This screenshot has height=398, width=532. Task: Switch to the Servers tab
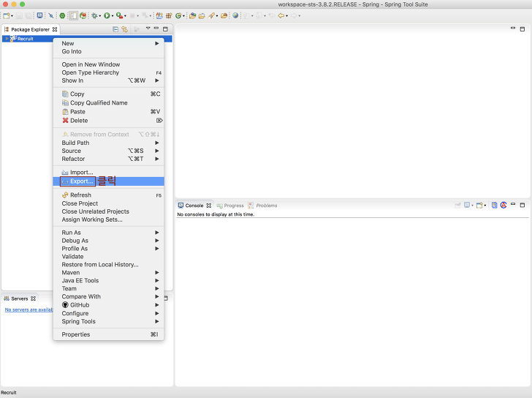(x=19, y=298)
